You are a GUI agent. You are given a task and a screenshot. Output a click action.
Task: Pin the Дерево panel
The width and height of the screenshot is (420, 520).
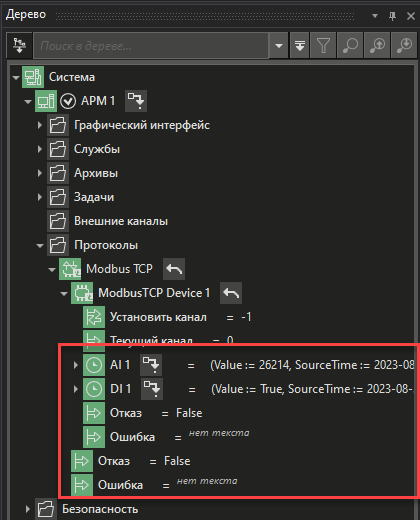click(x=392, y=16)
